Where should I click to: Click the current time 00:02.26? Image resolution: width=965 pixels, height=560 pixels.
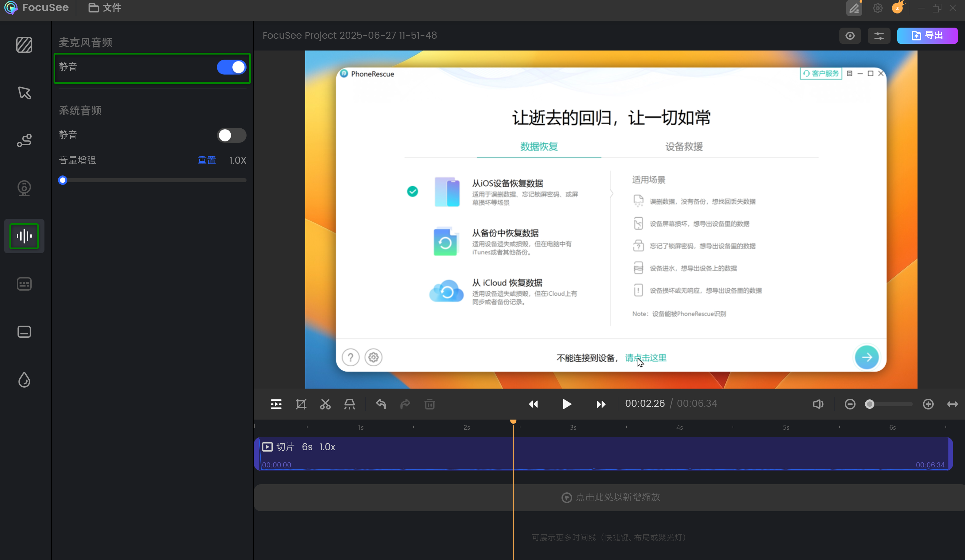click(645, 403)
